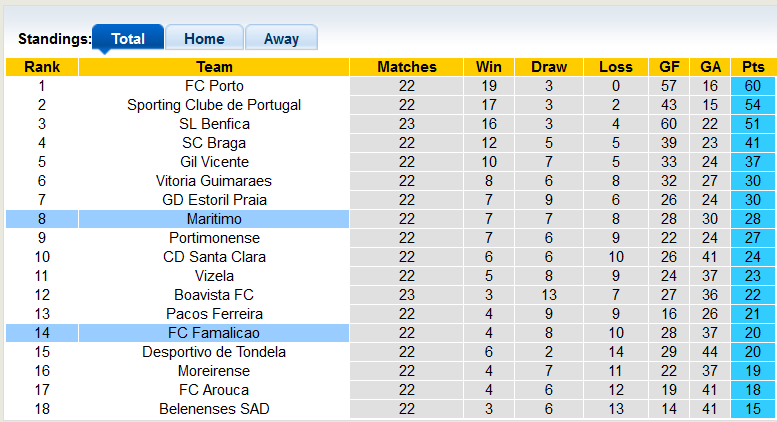Click the GF column header
This screenshot has width=777, height=422.
[x=669, y=67]
